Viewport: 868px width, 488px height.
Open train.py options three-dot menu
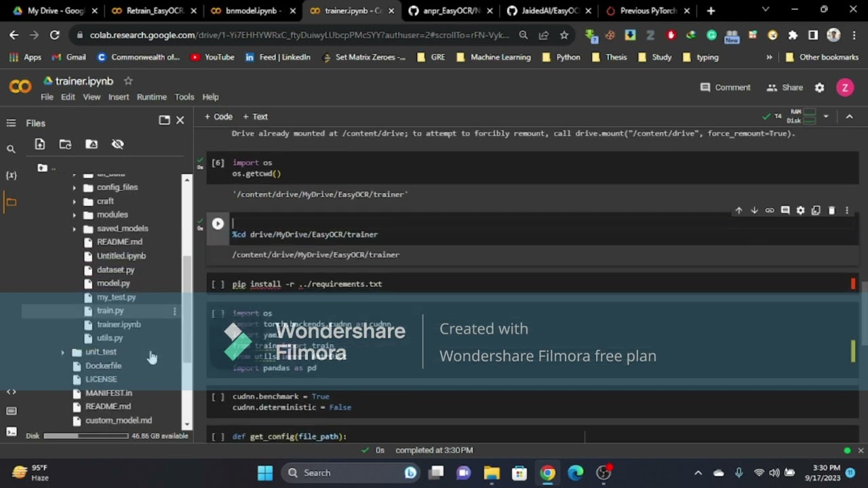[x=174, y=311]
